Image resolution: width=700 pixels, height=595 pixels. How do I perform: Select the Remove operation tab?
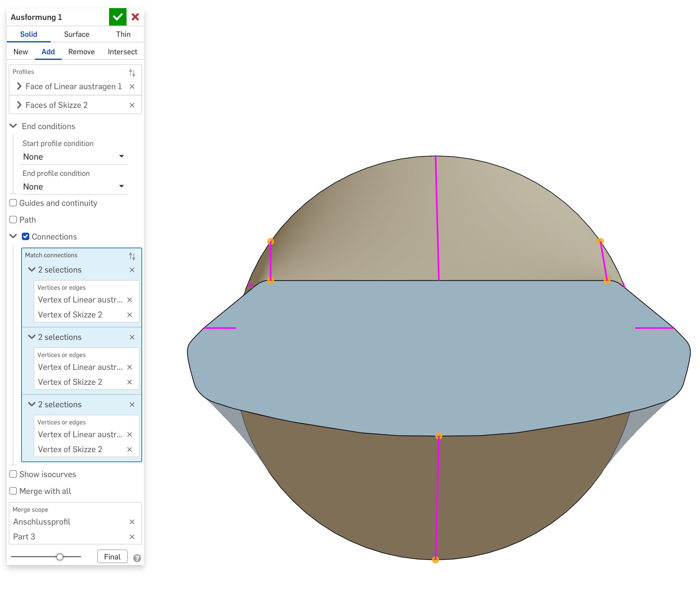81,51
